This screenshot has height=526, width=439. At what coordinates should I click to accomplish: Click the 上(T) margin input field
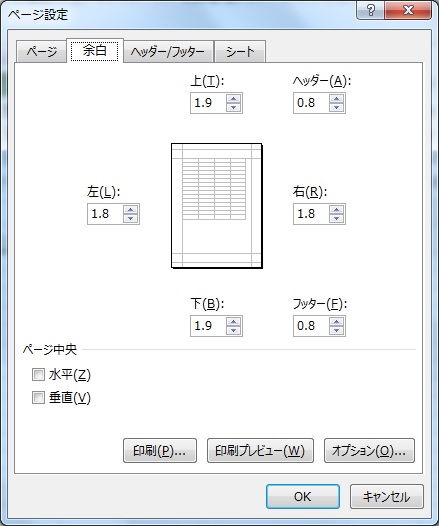click(x=208, y=103)
